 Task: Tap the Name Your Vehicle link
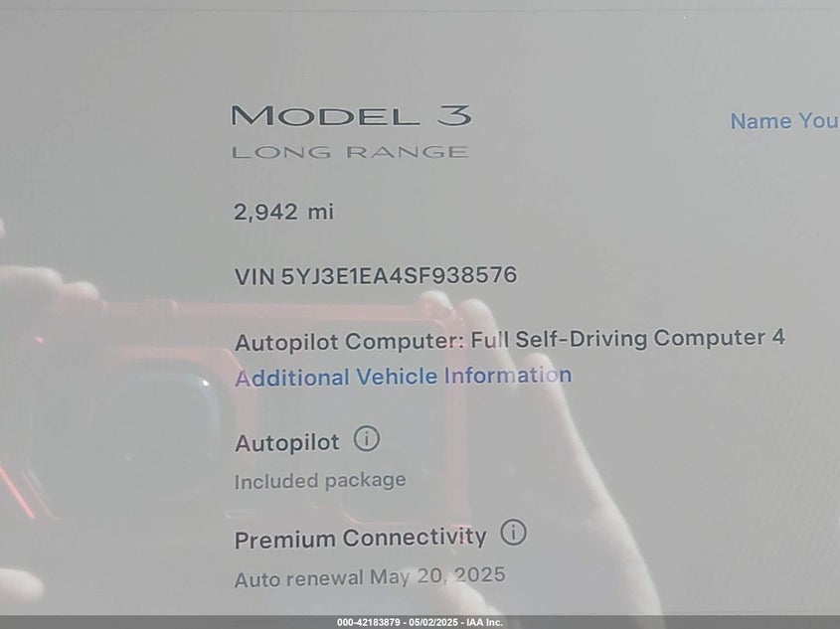[x=784, y=121]
